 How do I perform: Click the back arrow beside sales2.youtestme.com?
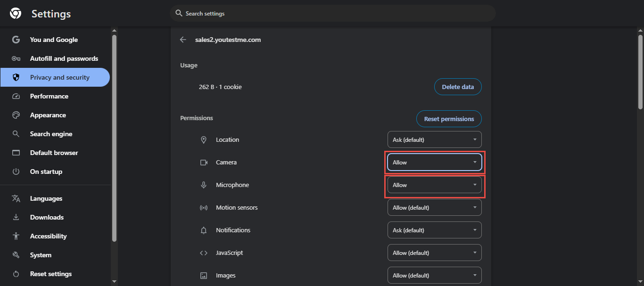click(x=183, y=40)
